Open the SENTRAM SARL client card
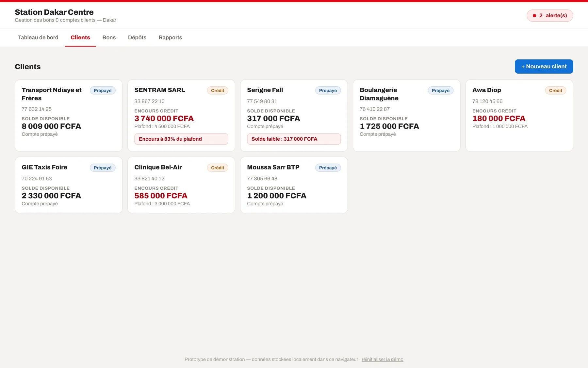 pyautogui.click(x=181, y=115)
